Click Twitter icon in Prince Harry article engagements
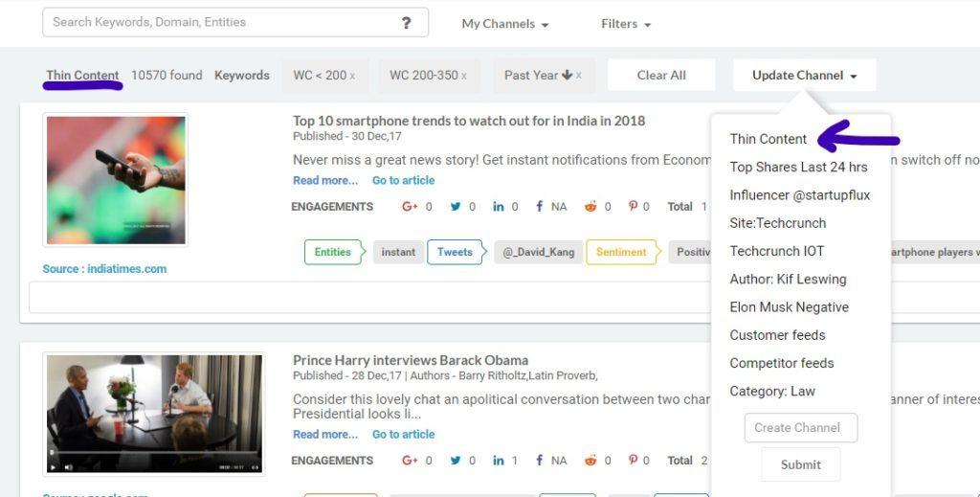 (456, 460)
